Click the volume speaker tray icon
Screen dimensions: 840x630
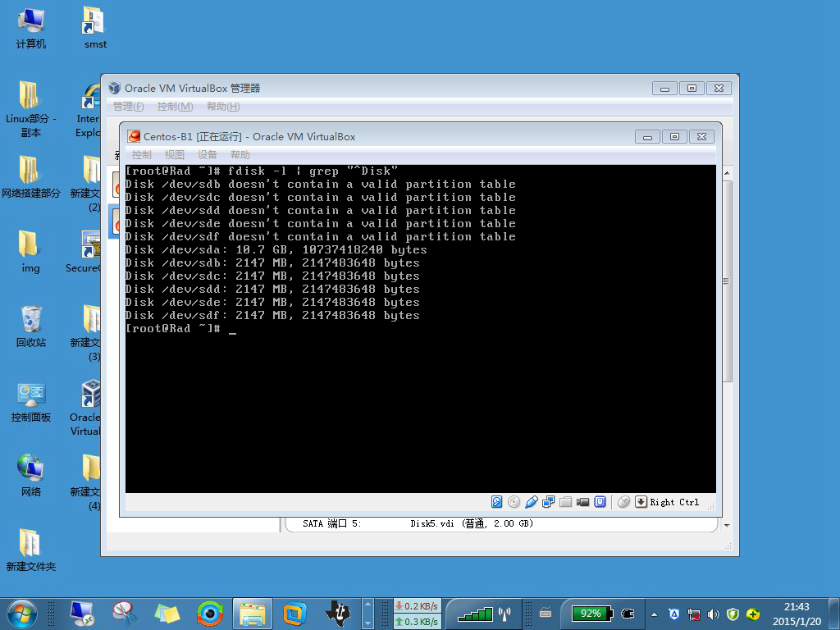(713, 614)
